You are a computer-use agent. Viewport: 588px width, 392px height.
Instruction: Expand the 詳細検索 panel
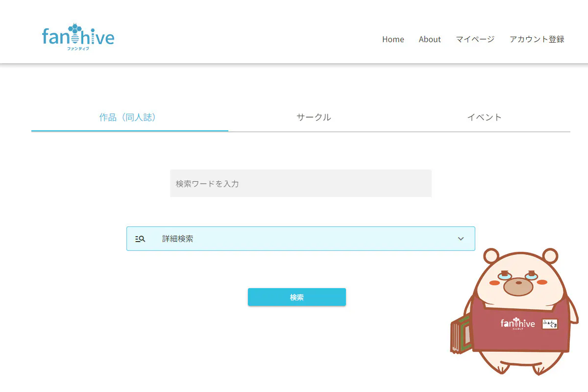pos(300,239)
